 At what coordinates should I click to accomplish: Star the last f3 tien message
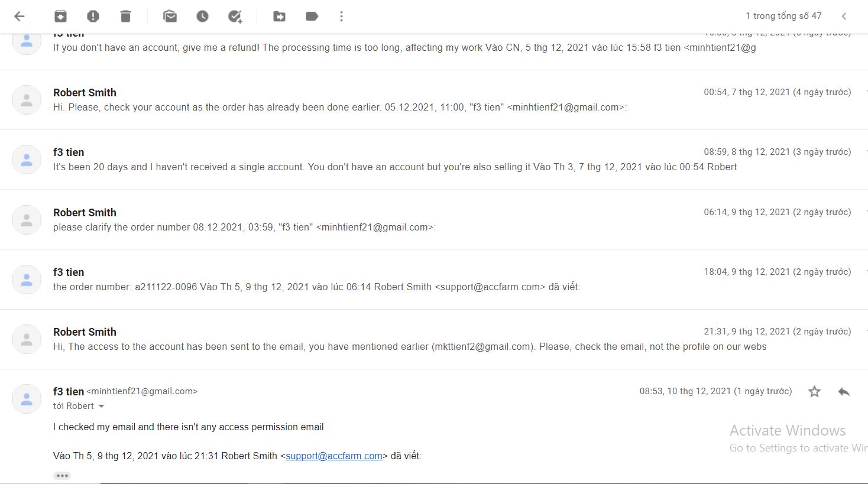pos(814,391)
